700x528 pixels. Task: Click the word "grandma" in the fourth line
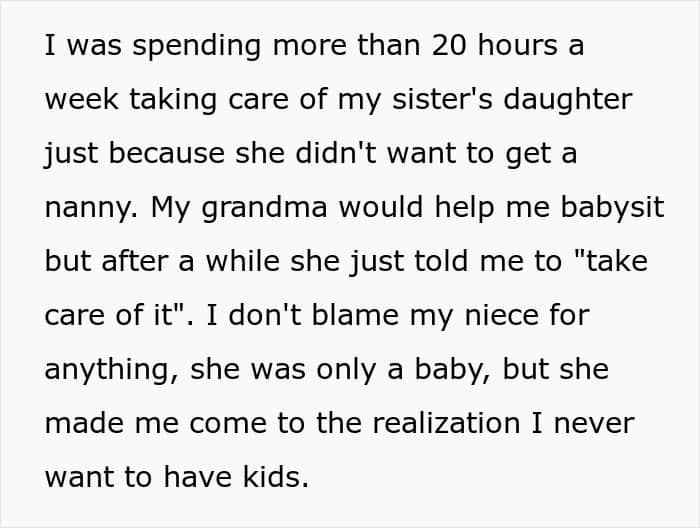point(264,209)
